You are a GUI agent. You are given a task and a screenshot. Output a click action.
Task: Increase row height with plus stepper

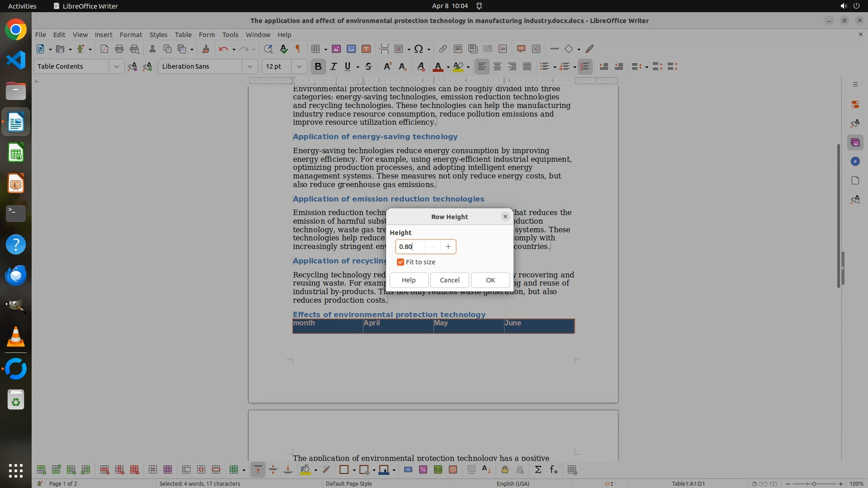pyautogui.click(x=448, y=247)
